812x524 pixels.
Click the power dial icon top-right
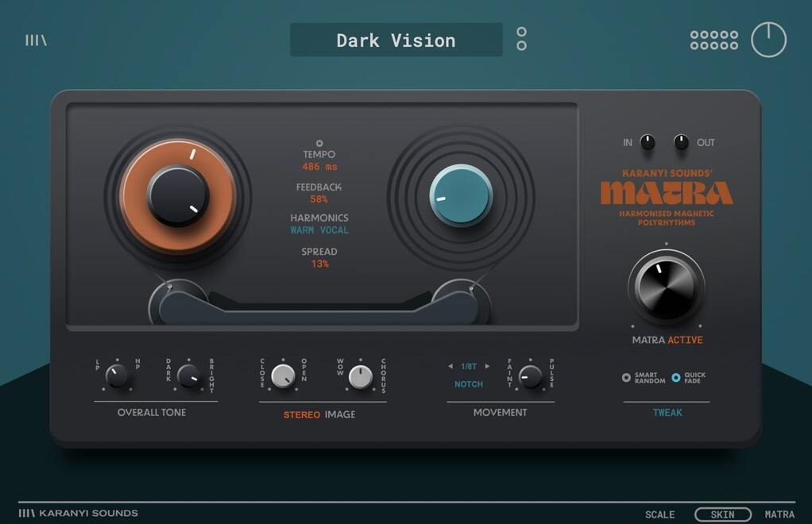(769, 39)
